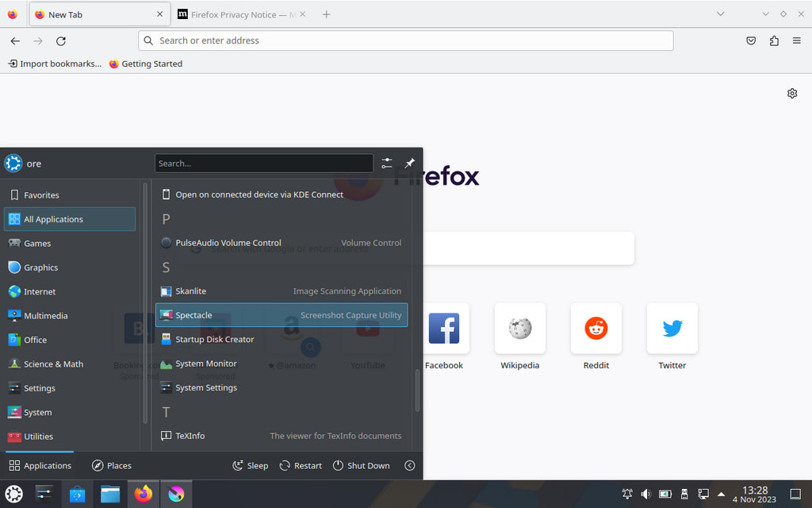Screen dimensions: 812x508
Task: Open the Getting Started bookmark
Action: (146, 63)
